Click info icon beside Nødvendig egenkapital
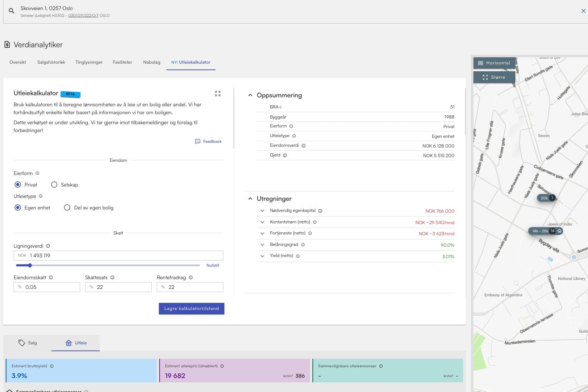Screen dimensions: 588x392 pyautogui.click(x=320, y=211)
